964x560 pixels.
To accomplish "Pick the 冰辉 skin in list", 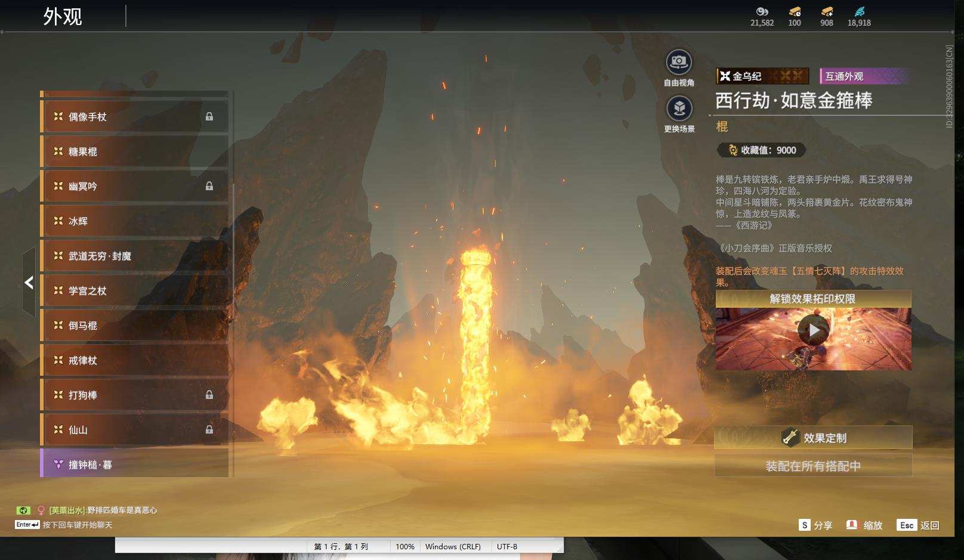I will [134, 221].
